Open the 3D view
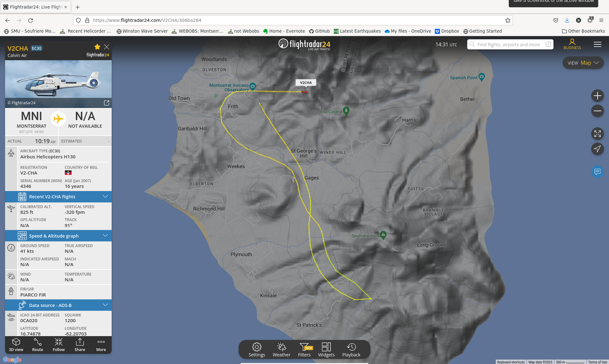The height and width of the screenshot is (364, 609). click(16, 345)
